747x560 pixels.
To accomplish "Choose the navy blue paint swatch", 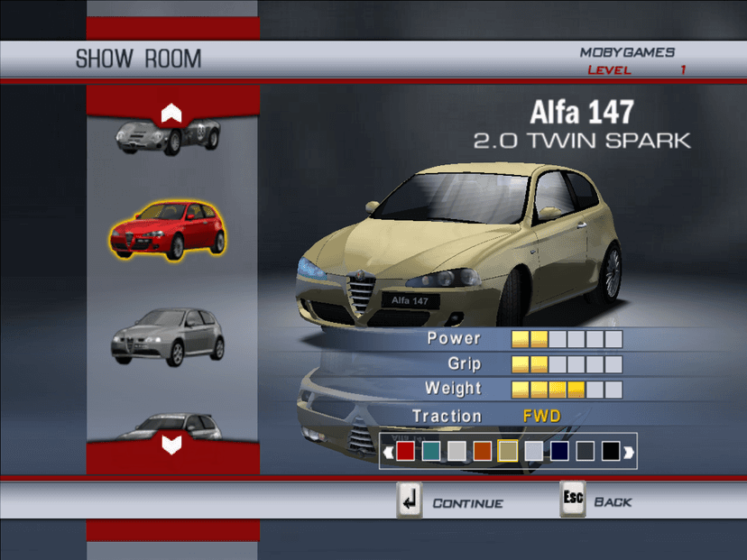I will click(559, 451).
